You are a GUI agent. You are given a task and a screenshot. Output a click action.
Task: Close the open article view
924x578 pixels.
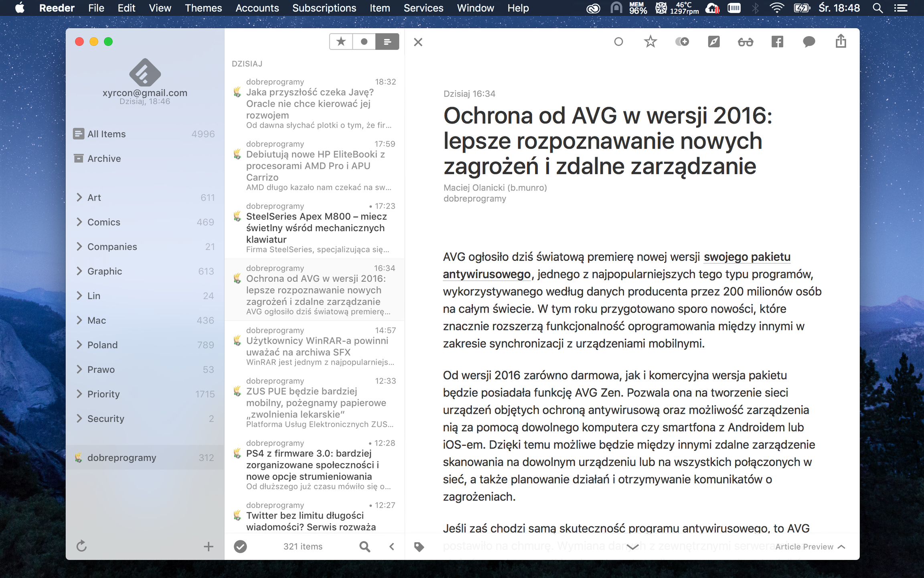pyautogui.click(x=418, y=42)
